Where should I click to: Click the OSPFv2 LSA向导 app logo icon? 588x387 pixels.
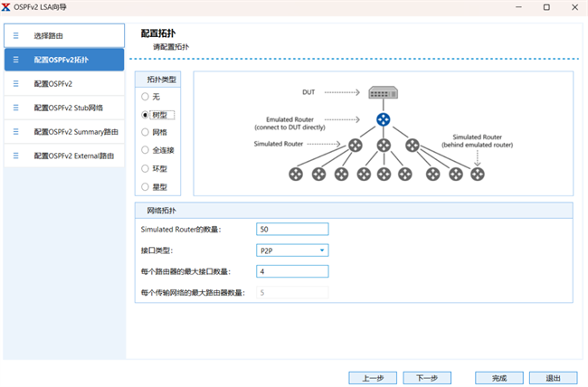[7, 7]
